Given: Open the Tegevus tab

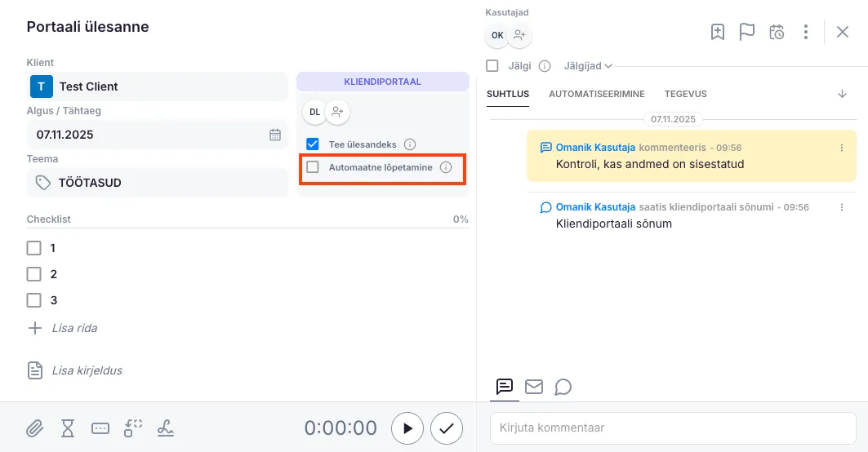Looking at the screenshot, I should click(x=685, y=94).
